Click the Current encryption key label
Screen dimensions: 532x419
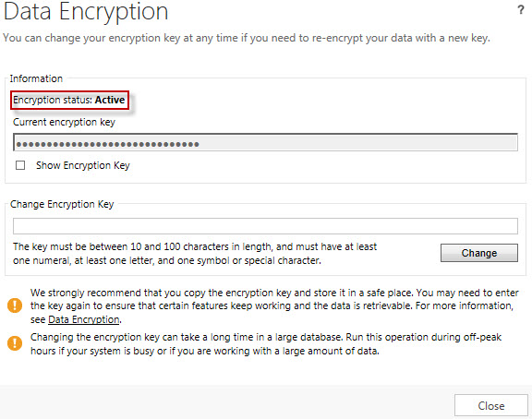(x=64, y=122)
